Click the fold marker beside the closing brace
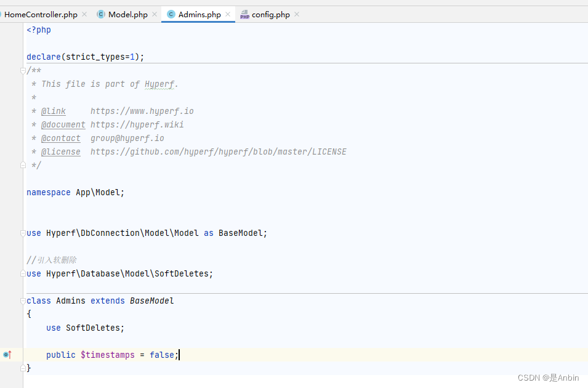The height and width of the screenshot is (388, 588). [23, 368]
